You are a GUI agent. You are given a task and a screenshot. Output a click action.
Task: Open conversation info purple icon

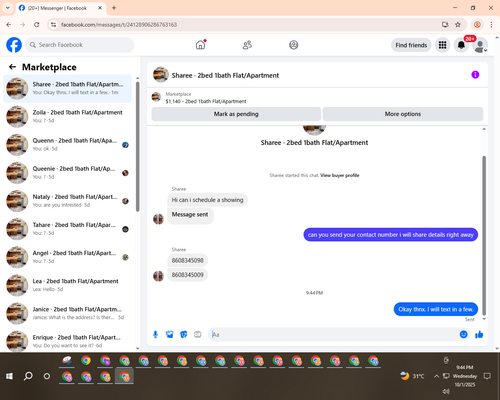click(475, 75)
